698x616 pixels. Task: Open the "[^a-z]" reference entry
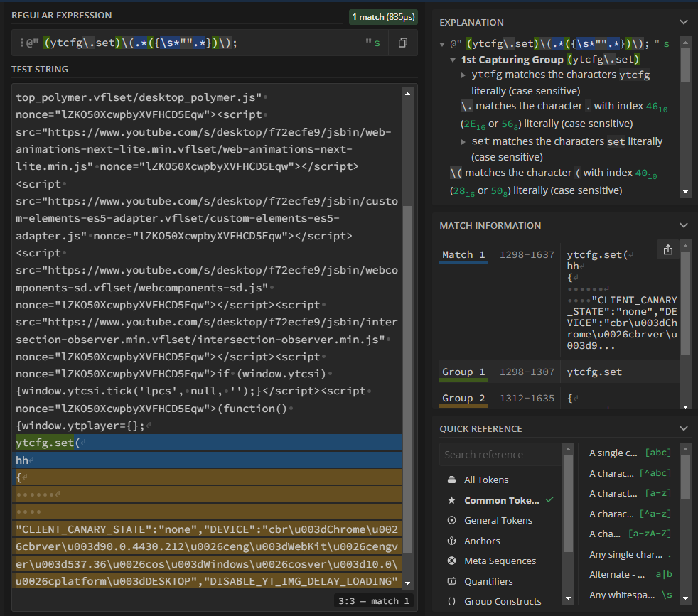click(630, 514)
